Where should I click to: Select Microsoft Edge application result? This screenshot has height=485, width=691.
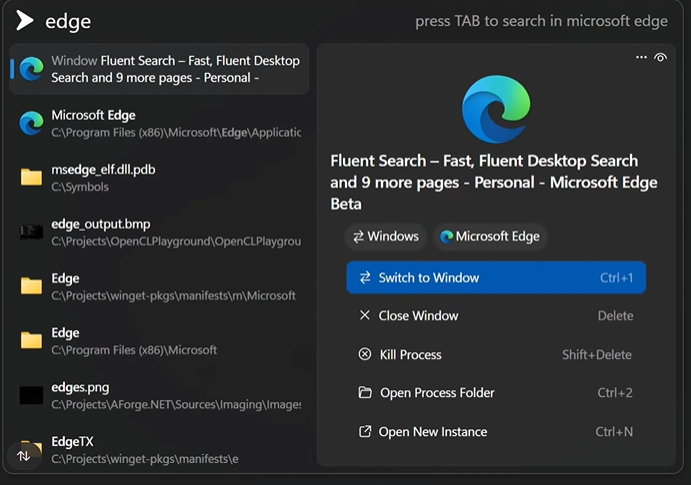pyautogui.click(x=159, y=123)
